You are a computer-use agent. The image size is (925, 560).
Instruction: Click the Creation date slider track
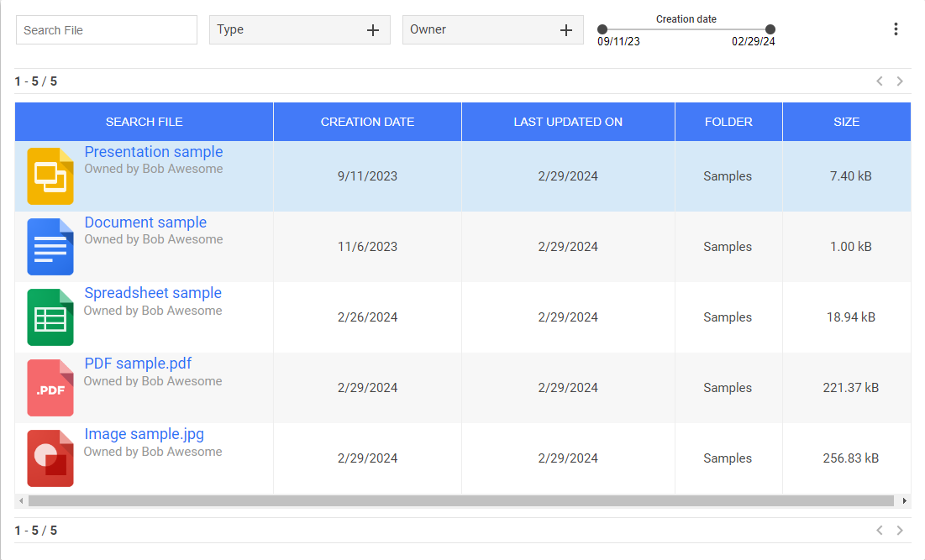coord(686,29)
